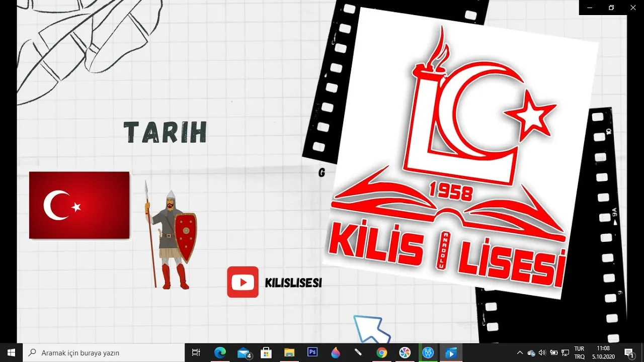Check the battery status tray icon
Screen dimensions: 644x362
pos(553,353)
